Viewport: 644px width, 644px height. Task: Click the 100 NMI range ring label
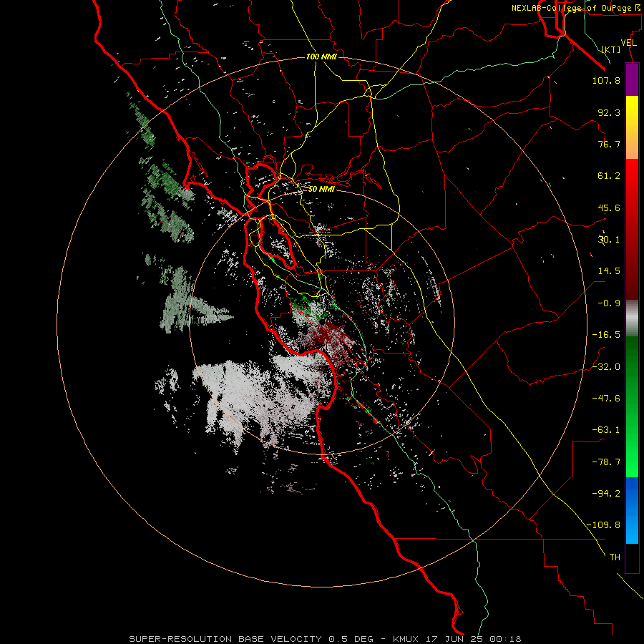321,57
